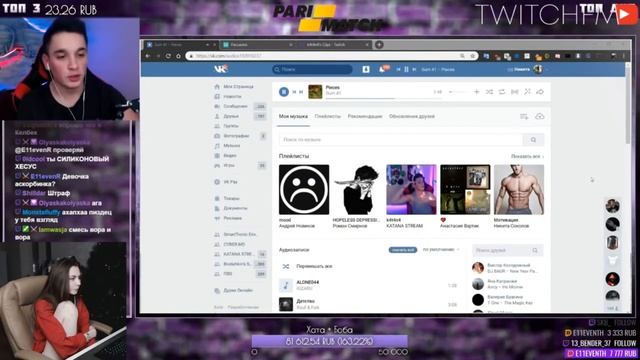Skip to the next track in the player bar

pos(301,92)
